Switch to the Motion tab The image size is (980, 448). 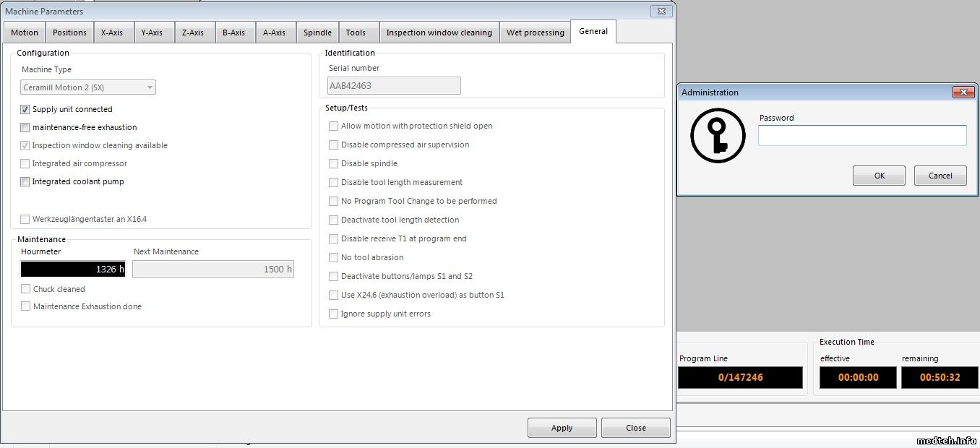pos(25,33)
